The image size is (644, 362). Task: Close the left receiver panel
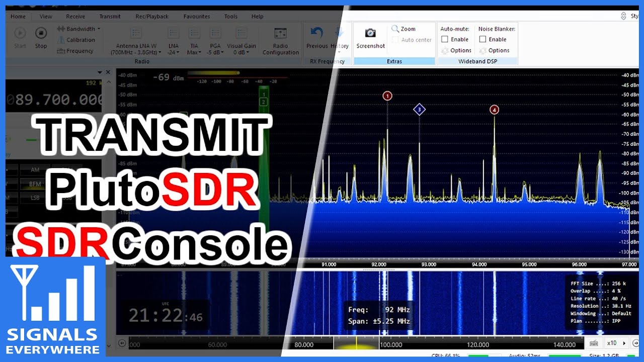[108, 72]
